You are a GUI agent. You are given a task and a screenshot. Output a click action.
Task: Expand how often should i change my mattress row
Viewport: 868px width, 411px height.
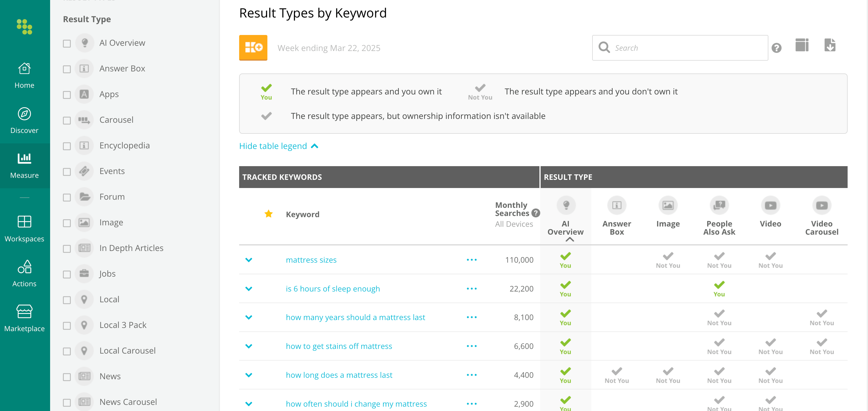tap(249, 404)
